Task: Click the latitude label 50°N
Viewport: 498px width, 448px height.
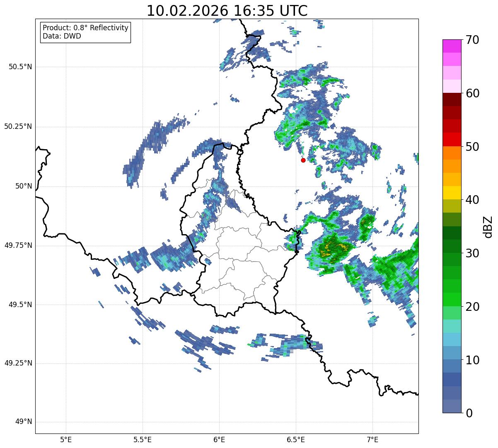Action: (x=24, y=186)
